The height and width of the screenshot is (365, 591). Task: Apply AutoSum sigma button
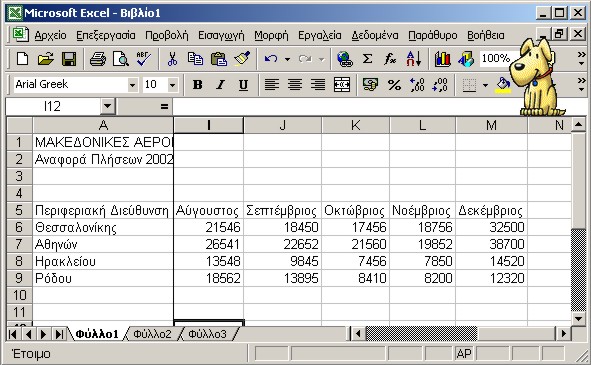pos(367,59)
